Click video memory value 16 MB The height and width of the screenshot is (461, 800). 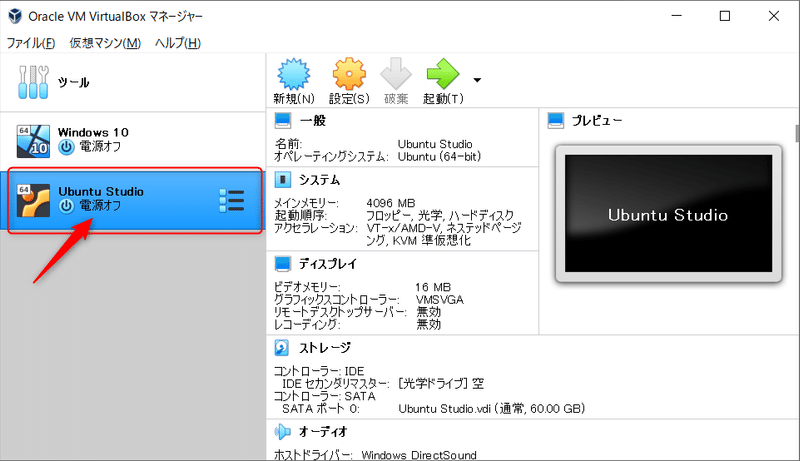(433, 287)
